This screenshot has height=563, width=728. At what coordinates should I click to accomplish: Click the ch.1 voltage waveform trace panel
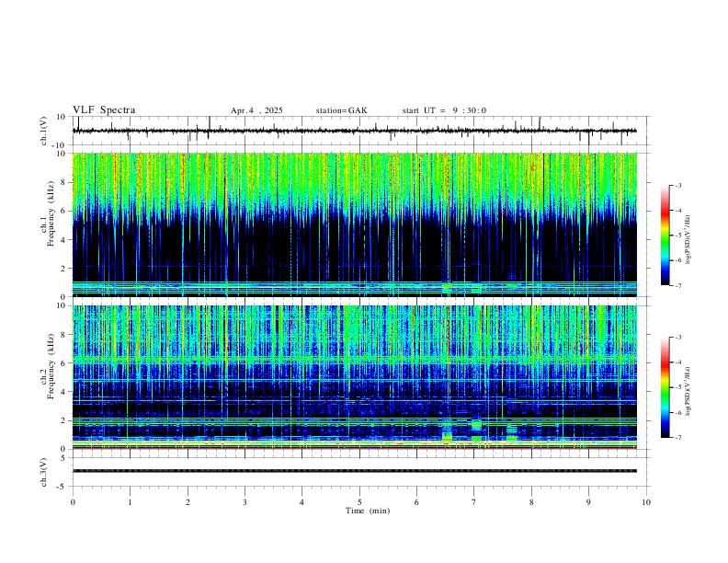click(x=359, y=131)
